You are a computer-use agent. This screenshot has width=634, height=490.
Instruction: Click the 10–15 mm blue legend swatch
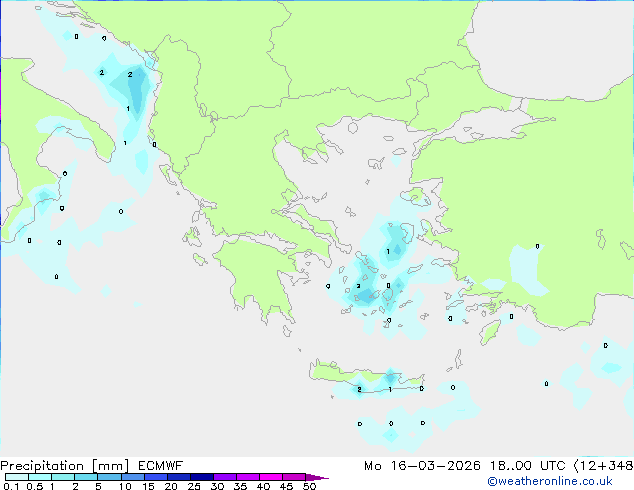(133, 477)
